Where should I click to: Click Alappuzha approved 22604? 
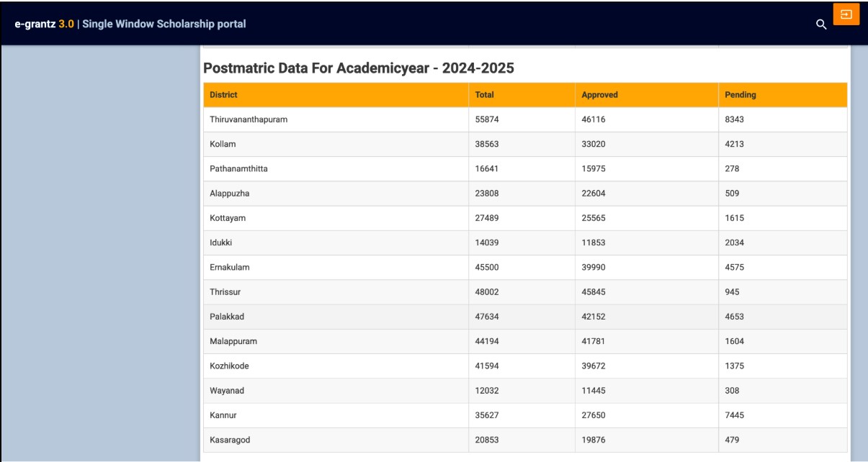click(594, 193)
